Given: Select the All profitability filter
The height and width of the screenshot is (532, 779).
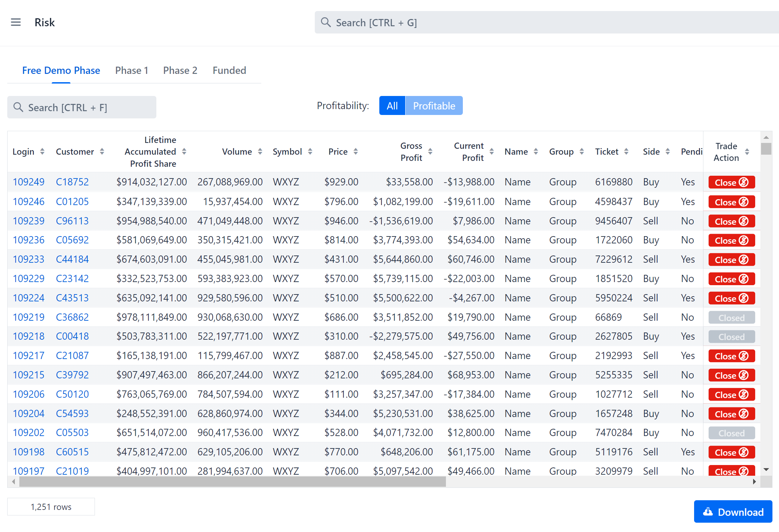Looking at the screenshot, I should [392, 106].
